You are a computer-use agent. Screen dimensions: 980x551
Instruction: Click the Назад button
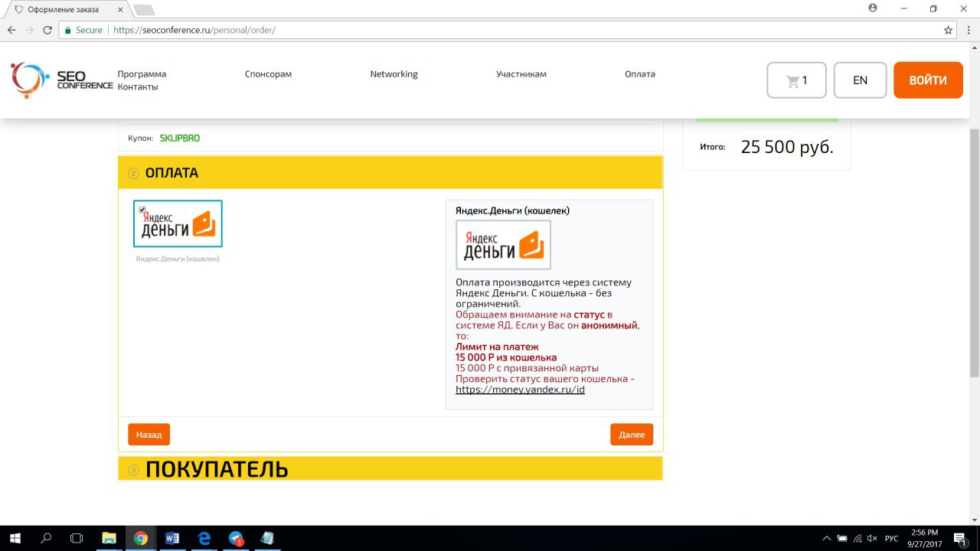coord(149,434)
